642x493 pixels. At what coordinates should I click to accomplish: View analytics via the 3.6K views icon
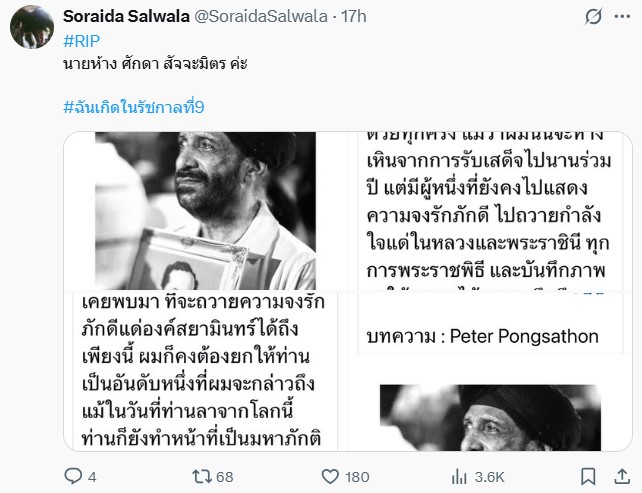point(459,477)
